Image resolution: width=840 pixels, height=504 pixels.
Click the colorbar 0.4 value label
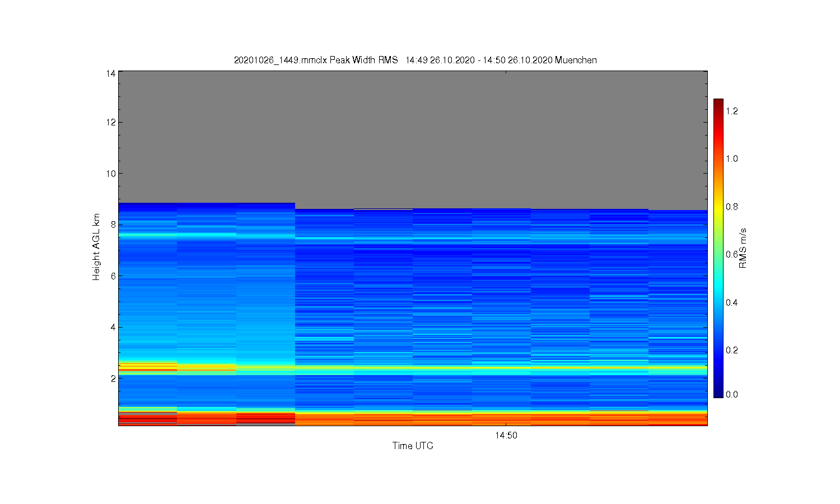click(732, 302)
